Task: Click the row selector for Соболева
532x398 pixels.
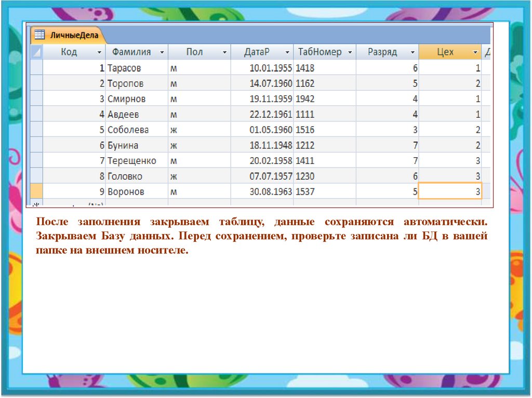Action: pos(37,130)
